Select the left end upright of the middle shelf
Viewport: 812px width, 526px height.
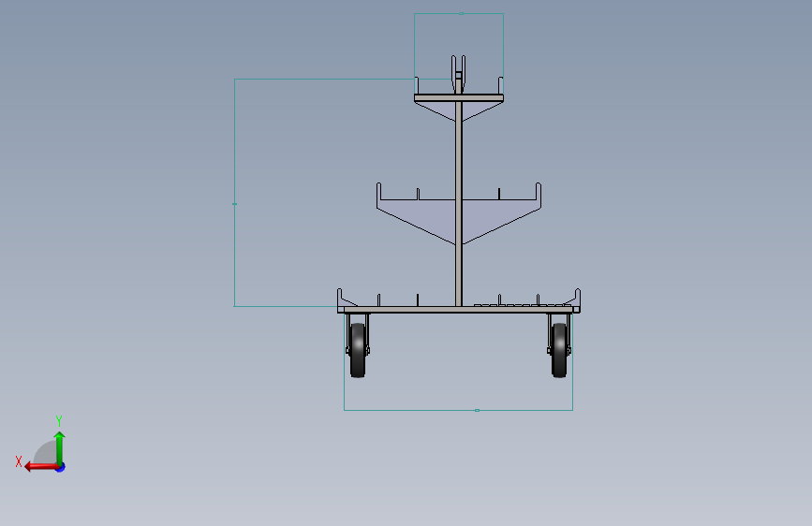[378, 192]
